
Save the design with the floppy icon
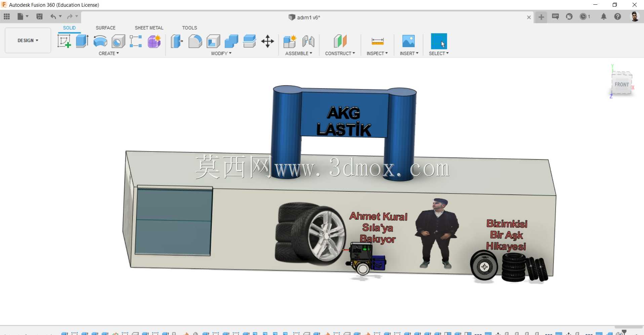coord(39,16)
